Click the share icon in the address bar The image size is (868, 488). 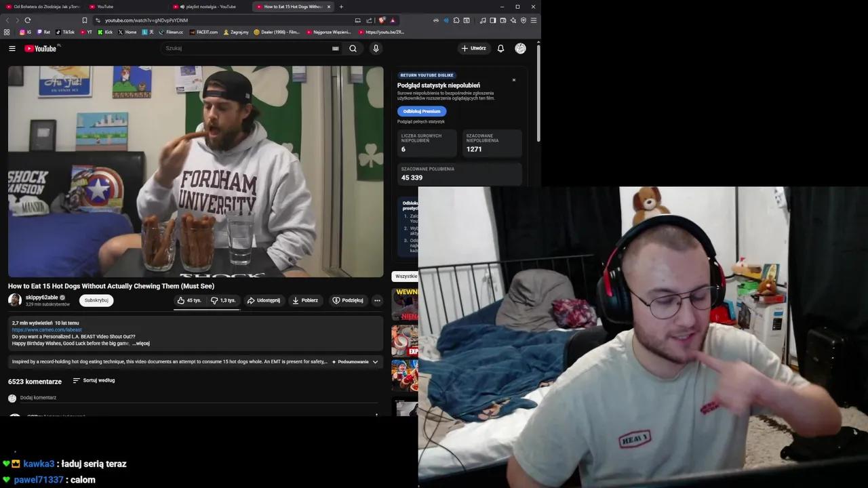pyautogui.click(x=369, y=20)
